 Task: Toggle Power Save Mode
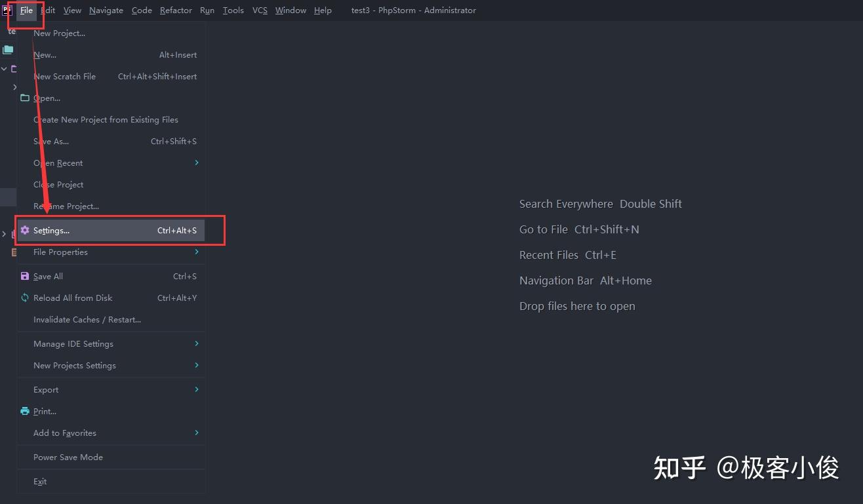(x=111, y=457)
